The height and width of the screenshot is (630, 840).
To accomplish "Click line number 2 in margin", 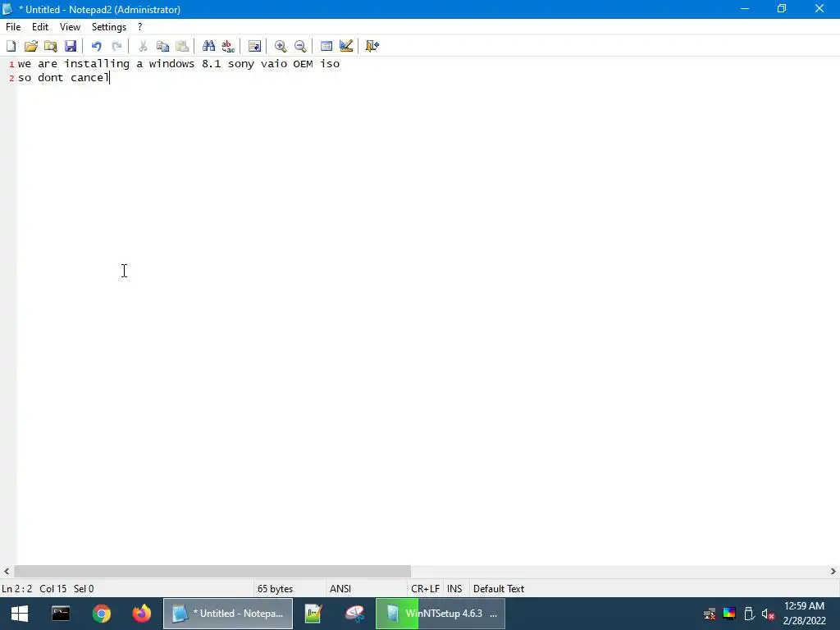I will pyautogui.click(x=11, y=78).
